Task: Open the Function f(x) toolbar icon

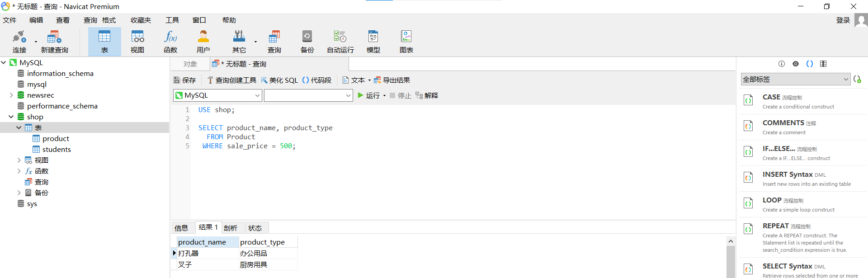Action: pyautogui.click(x=170, y=41)
